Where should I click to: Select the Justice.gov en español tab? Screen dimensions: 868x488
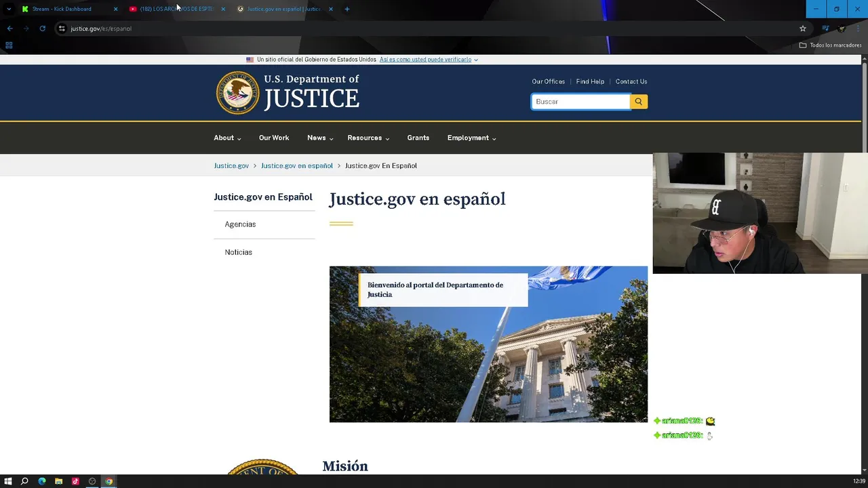pyautogui.click(x=283, y=9)
